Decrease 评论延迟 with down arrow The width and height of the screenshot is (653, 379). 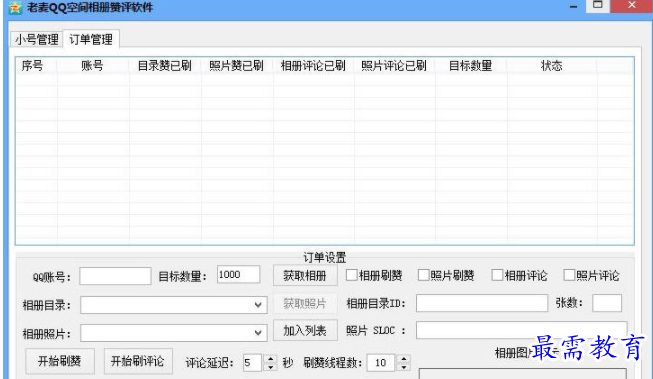[271, 367]
